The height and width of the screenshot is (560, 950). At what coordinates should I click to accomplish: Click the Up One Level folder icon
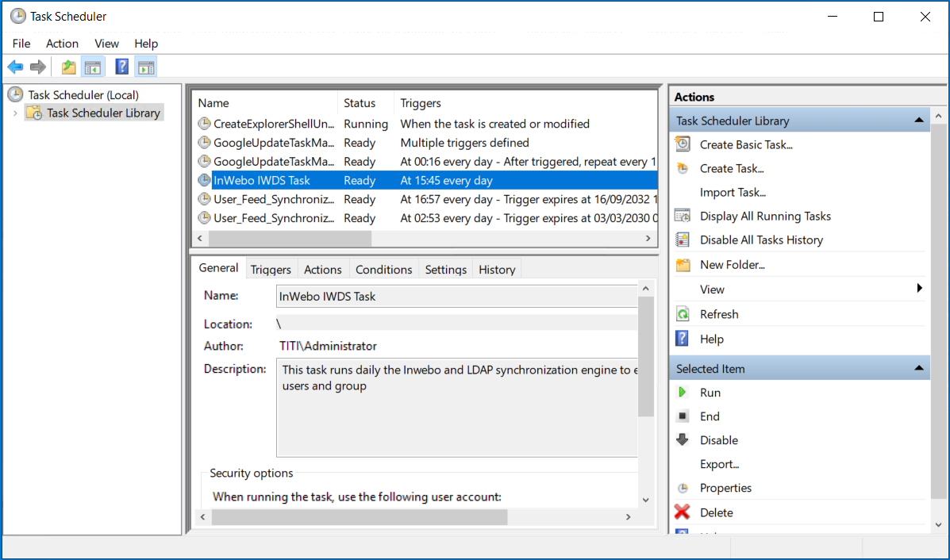[69, 67]
